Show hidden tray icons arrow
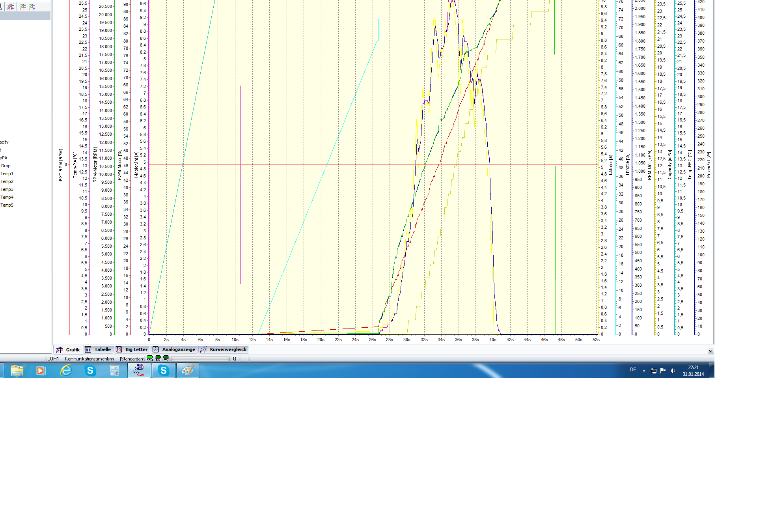This screenshot has width=757, height=532. 644,371
